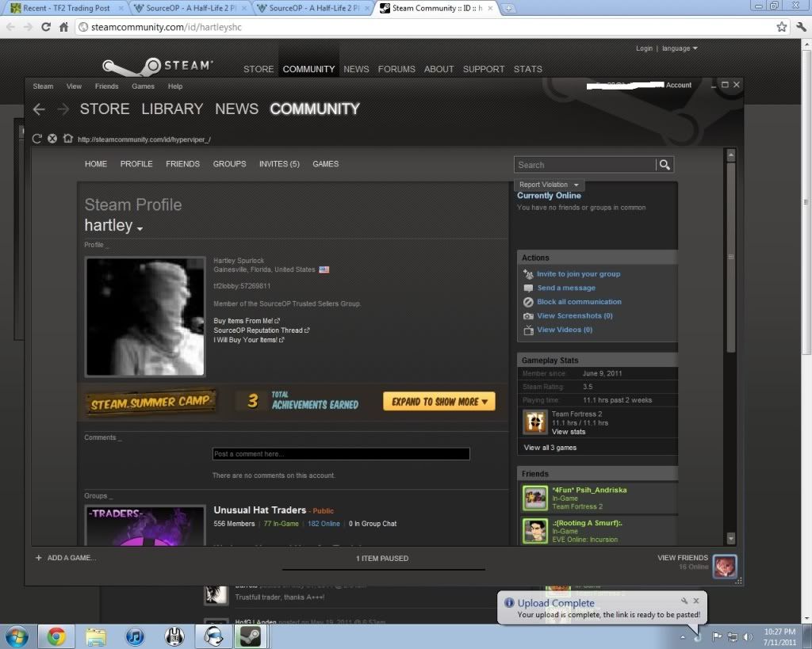Open the language dropdown on Steam website
Image resolution: width=812 pixels, height=649 pixels.
tap(680, 48)
